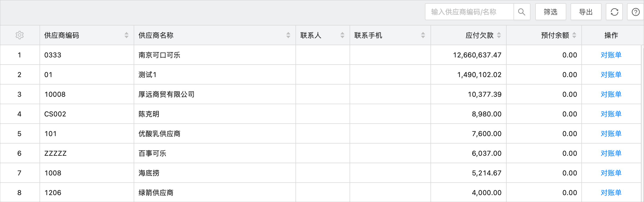Sort by 联系手机 column arrows
The width and height of the screenshot is (644, 202).
(423, 35)
